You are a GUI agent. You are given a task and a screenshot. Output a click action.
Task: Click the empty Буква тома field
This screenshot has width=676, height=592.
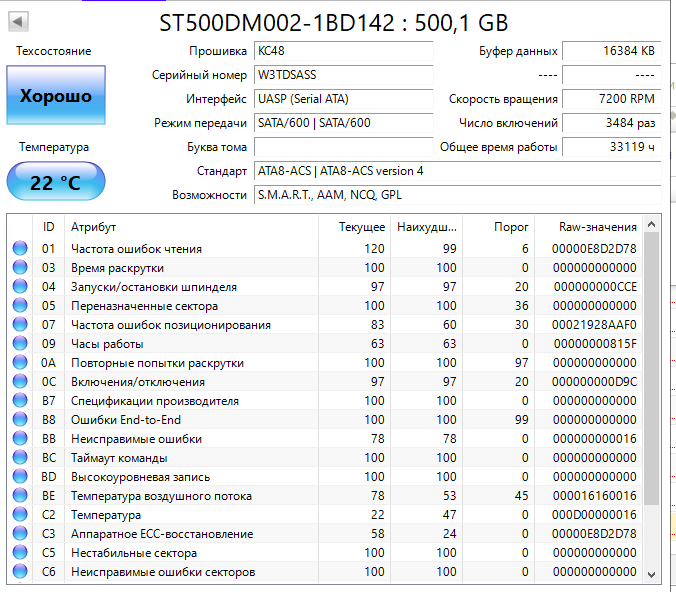tap(343, 147)
